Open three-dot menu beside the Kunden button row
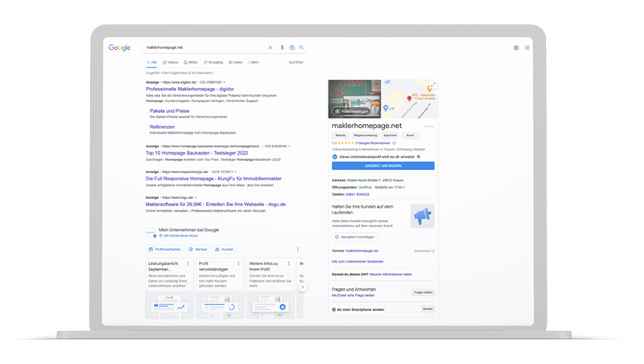This screenshot has height=364, width=644. pos(298,250)
